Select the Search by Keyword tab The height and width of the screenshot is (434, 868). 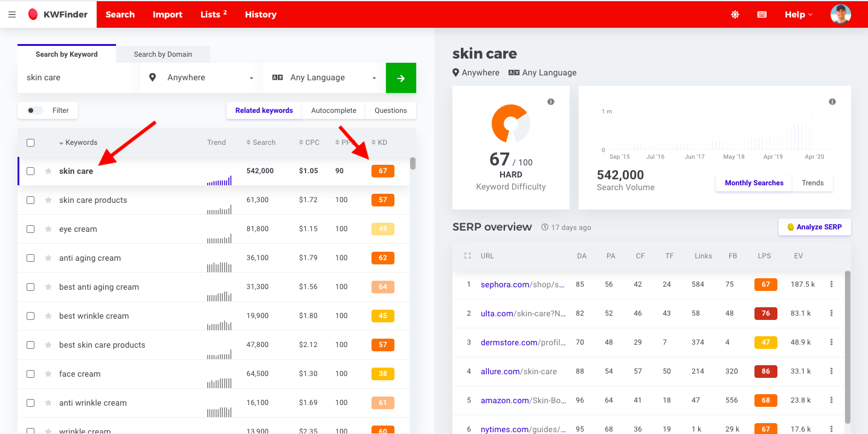(x=66, y=54)
